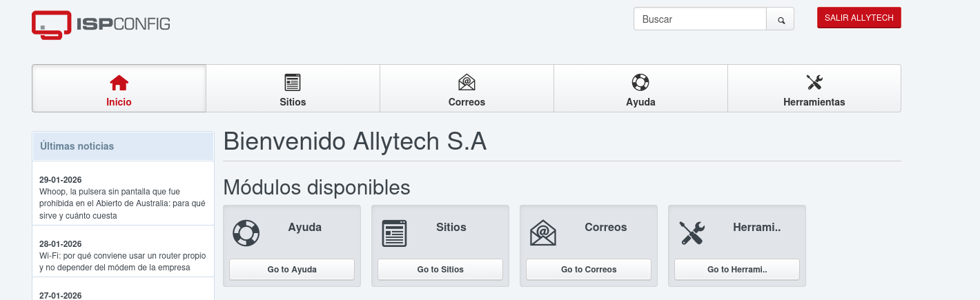Click the ISPConfig logo
This screenshot has width=980, height=300.
tap(101, 24)
